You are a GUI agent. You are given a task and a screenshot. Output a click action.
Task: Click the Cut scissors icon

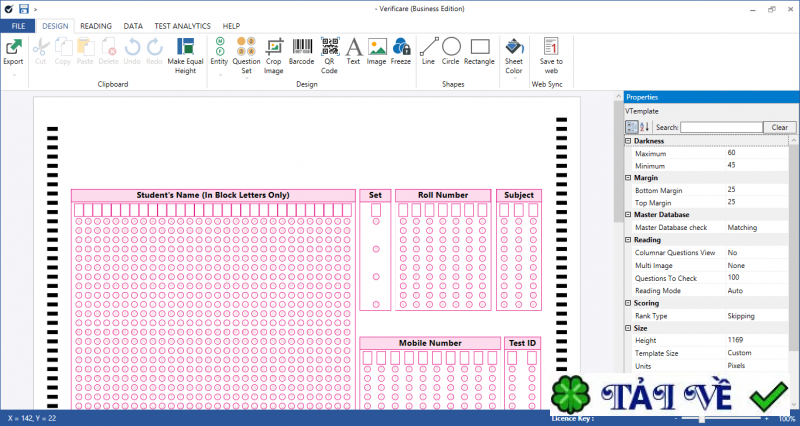pyautogui.click(x=40, y=47)
